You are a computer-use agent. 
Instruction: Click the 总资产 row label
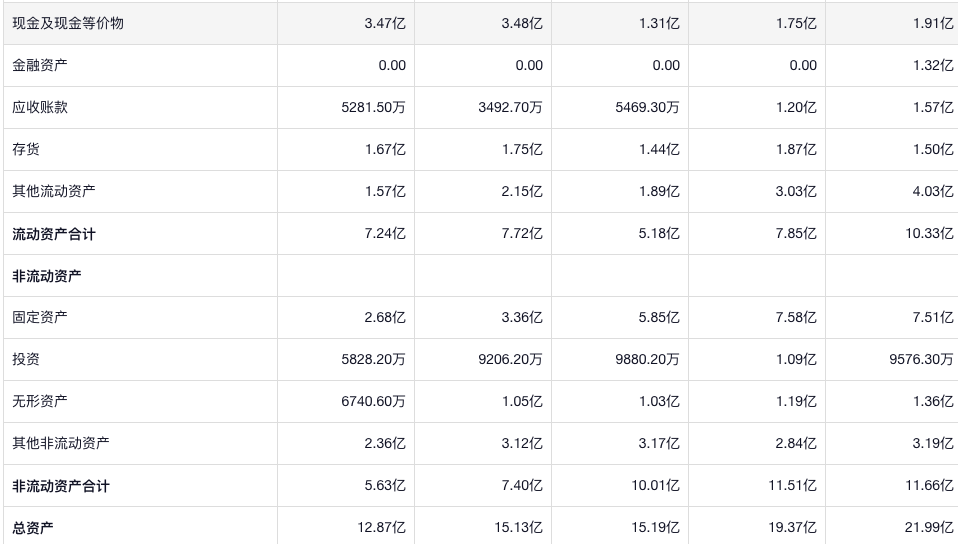click(33, 527)
